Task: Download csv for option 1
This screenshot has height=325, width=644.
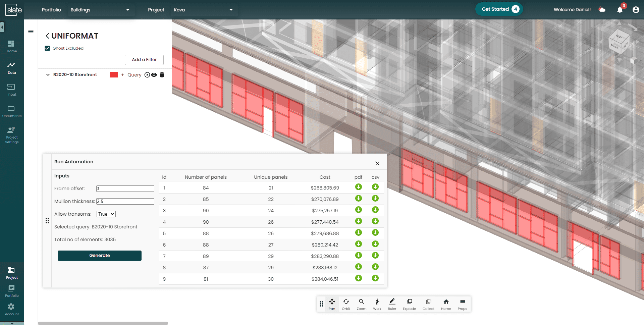Action: tap(375, 187)
